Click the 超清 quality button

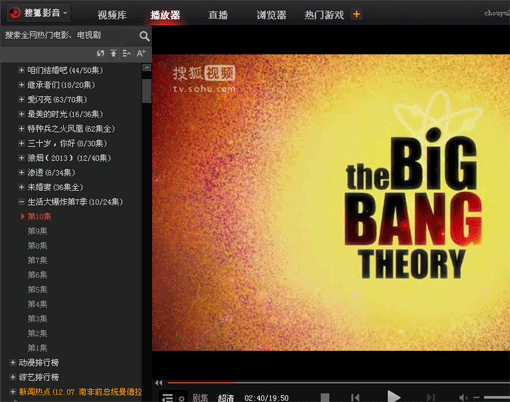pyautogui.click(x=226, y=398)
